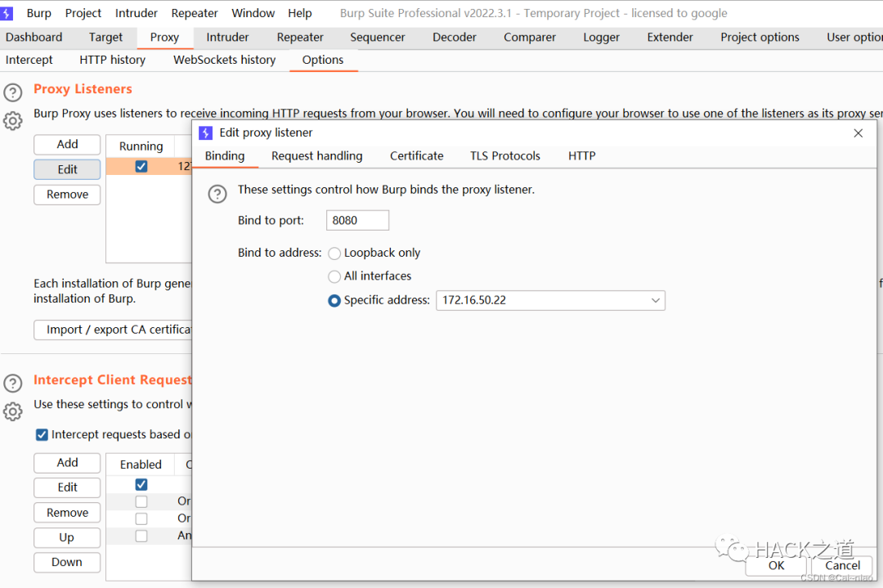Open the Burp menu

39,13
